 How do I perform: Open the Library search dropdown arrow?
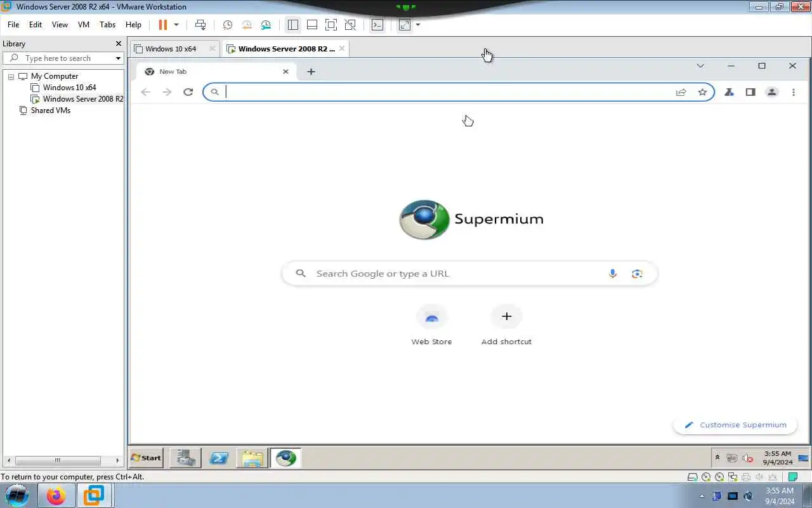tap(118, 58)
